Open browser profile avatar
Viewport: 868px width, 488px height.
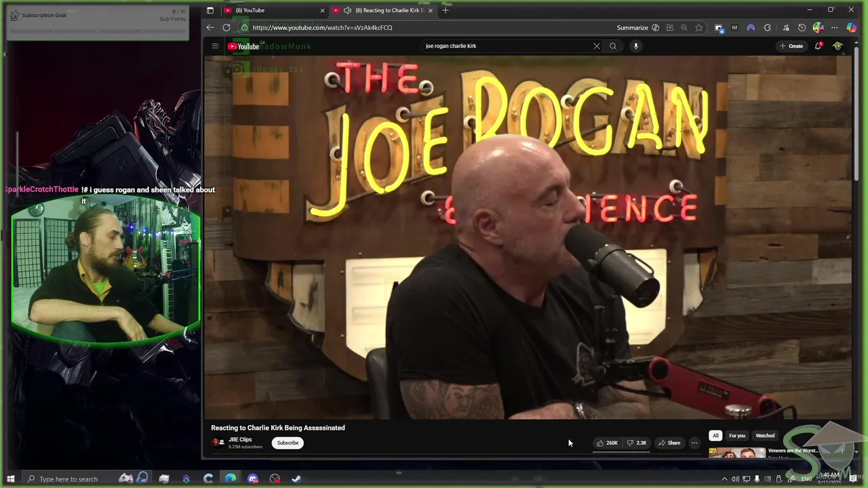click(x=818, y=28)
